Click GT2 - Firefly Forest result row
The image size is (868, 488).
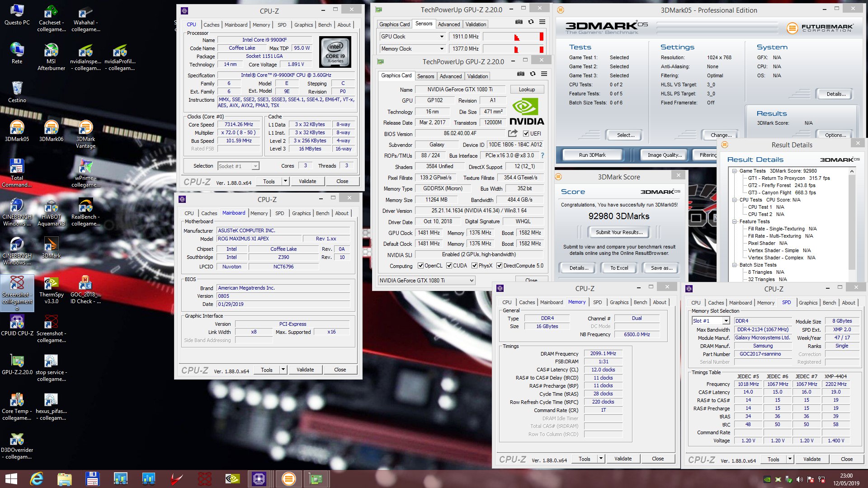(x=782, y=185)
